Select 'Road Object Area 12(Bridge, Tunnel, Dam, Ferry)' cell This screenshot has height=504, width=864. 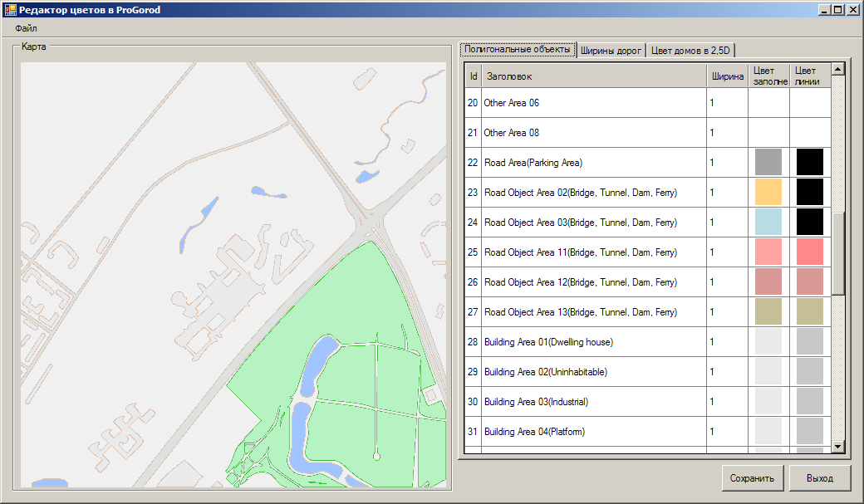point(594,282)
